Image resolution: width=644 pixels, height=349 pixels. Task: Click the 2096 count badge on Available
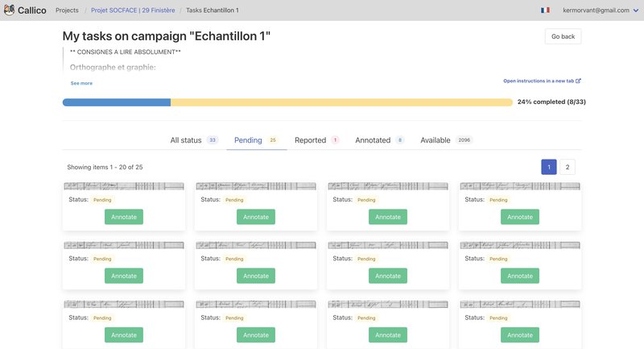[464, 140]
